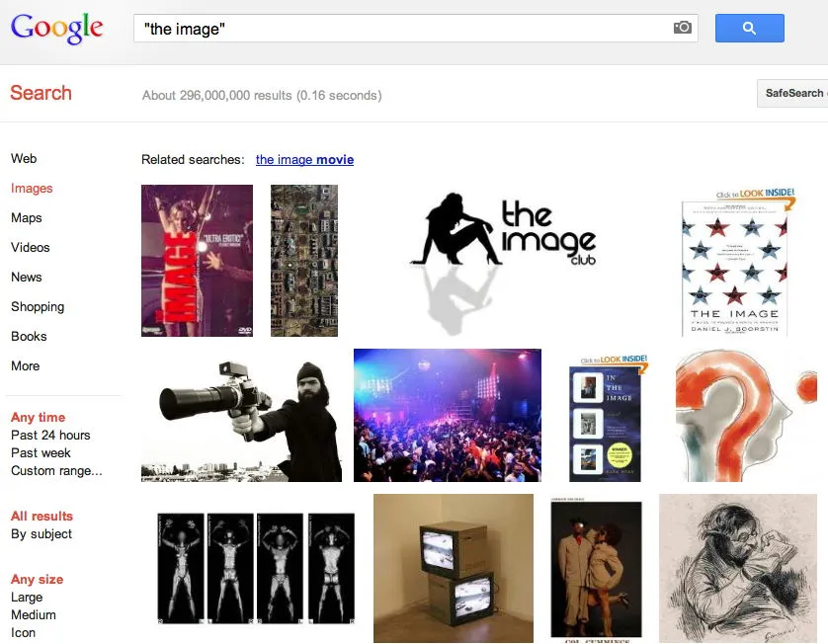Switch to the Web results tab
The image size is (828, 644).
pyautogui.click(x=24, y=158)
